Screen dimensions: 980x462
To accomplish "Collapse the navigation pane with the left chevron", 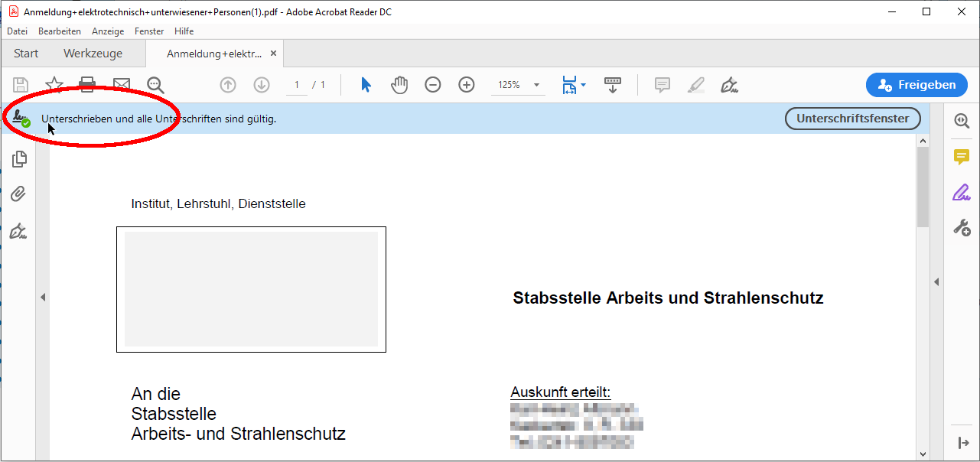I will point(43,297).
